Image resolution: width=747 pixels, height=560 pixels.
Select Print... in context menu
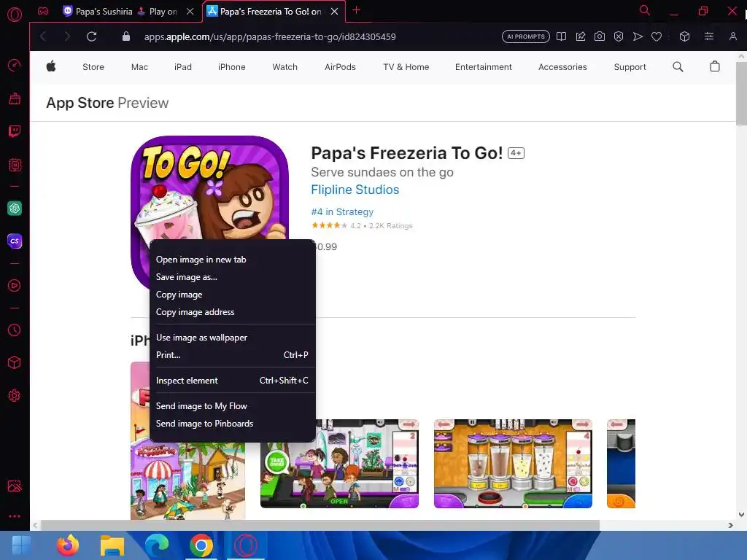click(232, 355)
